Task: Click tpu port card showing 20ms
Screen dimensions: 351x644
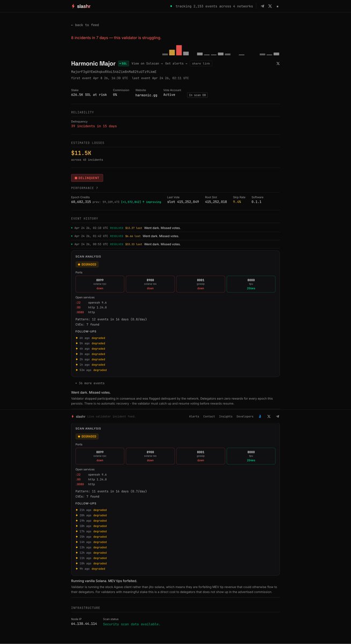Action: [x=251, y=284]
